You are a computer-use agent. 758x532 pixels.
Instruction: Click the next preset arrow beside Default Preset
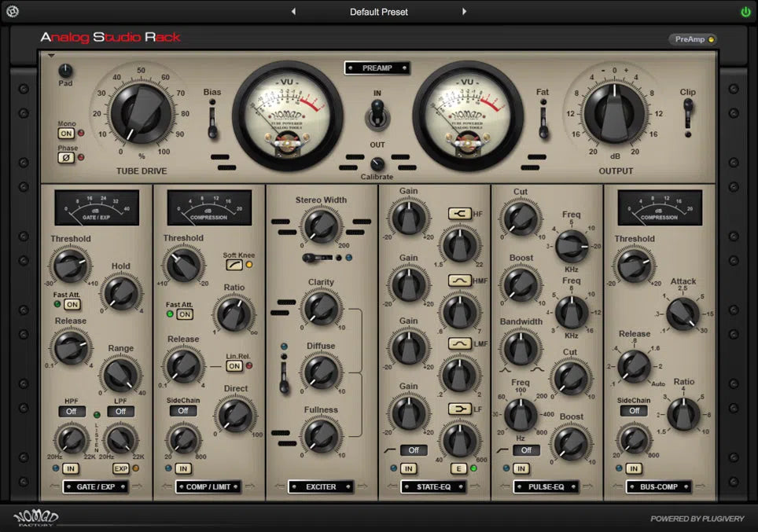click(x=465, y=11)
